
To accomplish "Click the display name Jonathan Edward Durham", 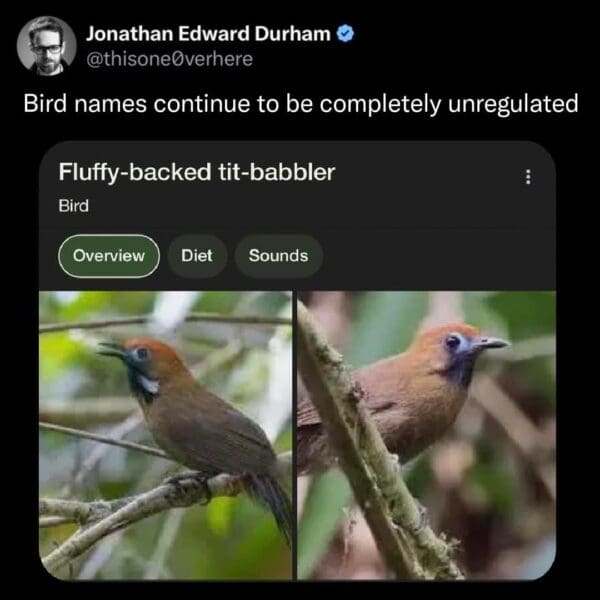I will point(208,34).
